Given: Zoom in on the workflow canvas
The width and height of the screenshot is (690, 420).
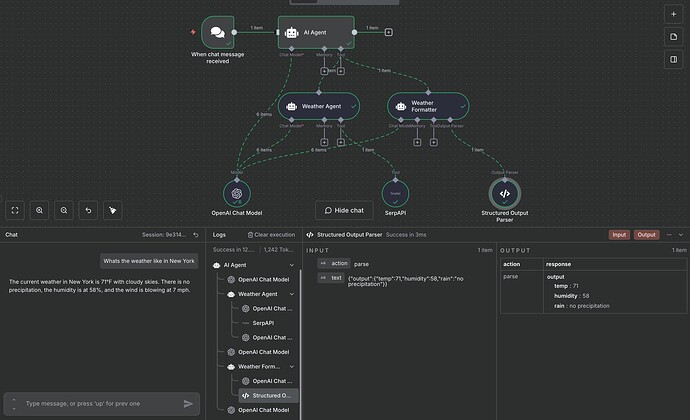Looking at the screenshot, I should click(39, 210).
